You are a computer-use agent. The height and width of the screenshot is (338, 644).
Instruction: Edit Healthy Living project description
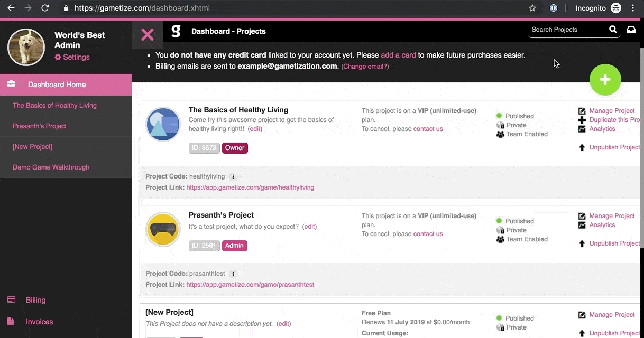[255, 129]
